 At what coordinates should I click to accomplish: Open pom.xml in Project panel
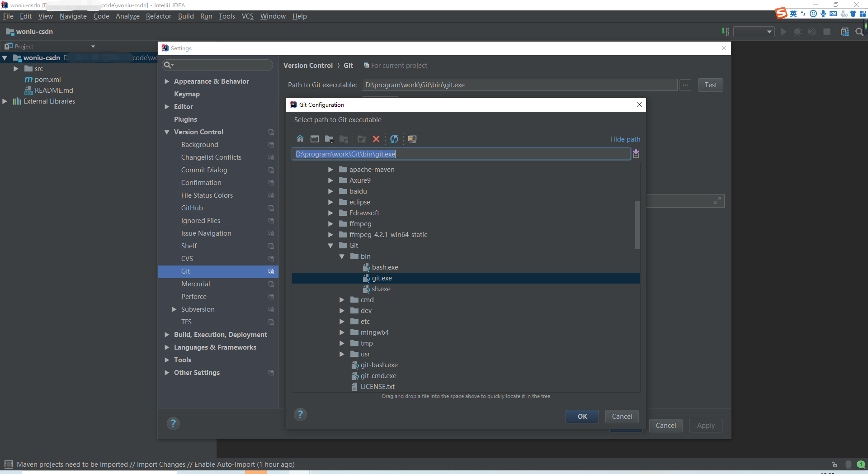click(x=47, y=80)
